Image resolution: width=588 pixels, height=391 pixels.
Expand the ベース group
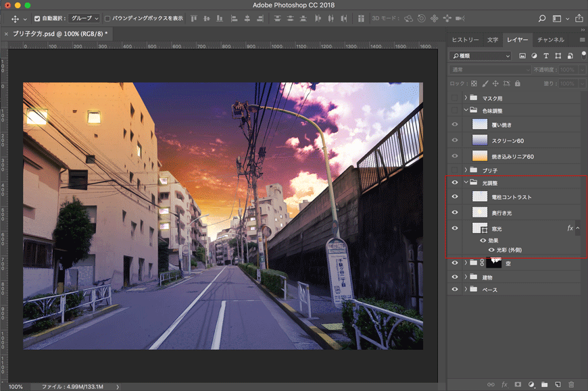(466, 289)
